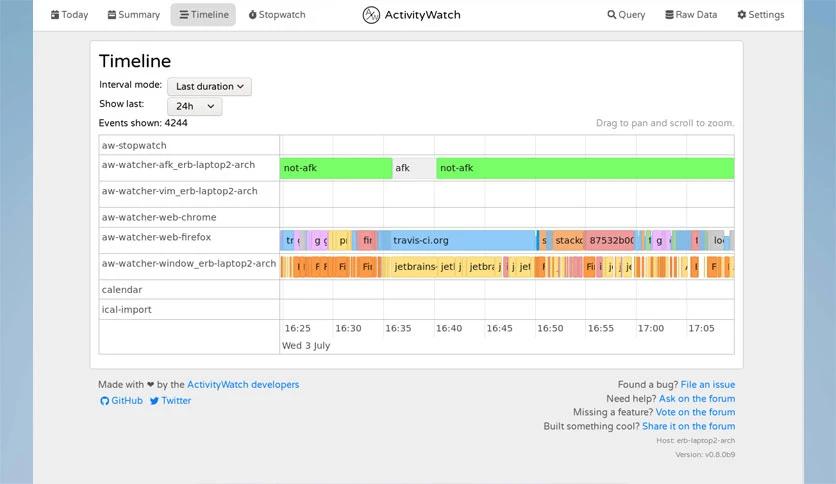836x484 pixels.
Task: Click the 17:00 time axis label
Action: (x=651, y=328)
